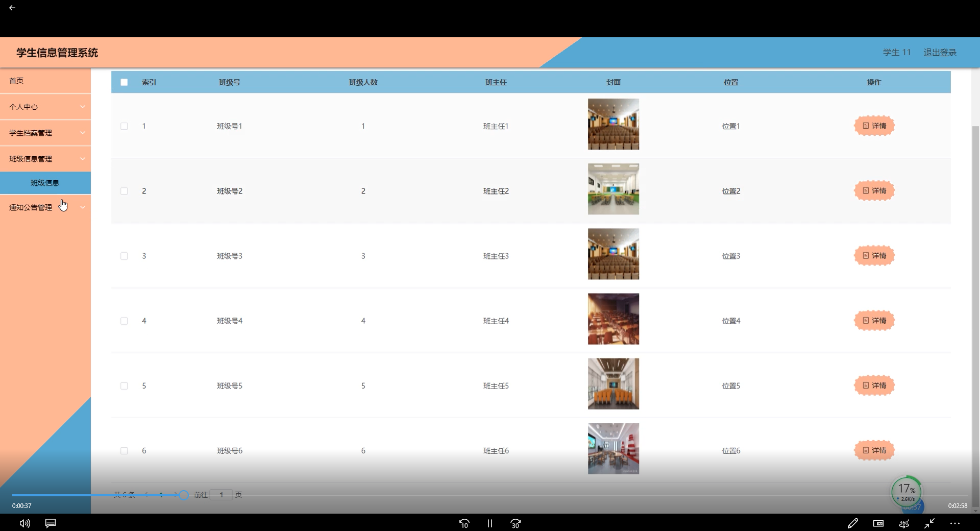Click the 0:02:58 total duration label
980x531 pixels.
pos(958,506)
